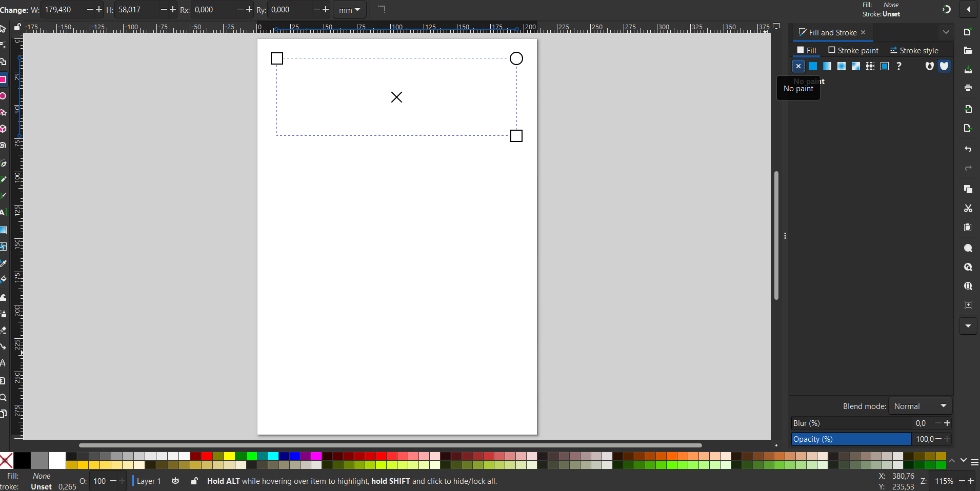Screen dimensions: 980x491
Task: Click the Opacity (%) slider bar
Action: 851,439
